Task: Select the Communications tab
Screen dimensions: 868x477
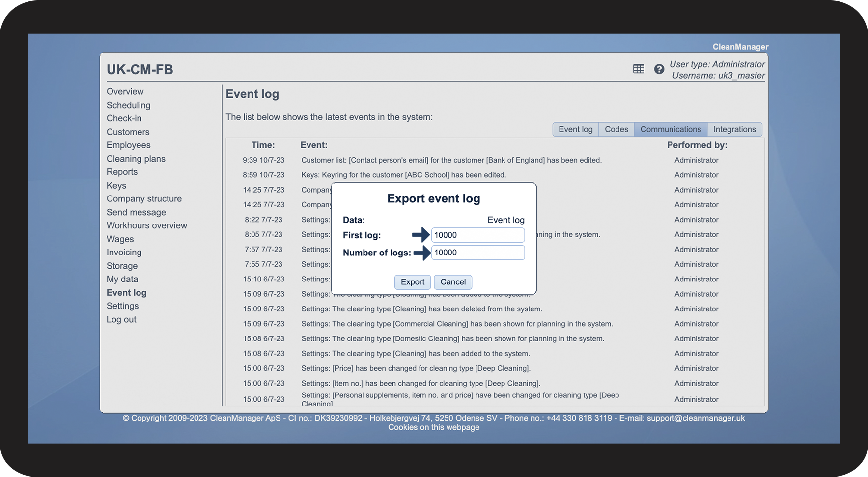Action: tap(671, 129)
